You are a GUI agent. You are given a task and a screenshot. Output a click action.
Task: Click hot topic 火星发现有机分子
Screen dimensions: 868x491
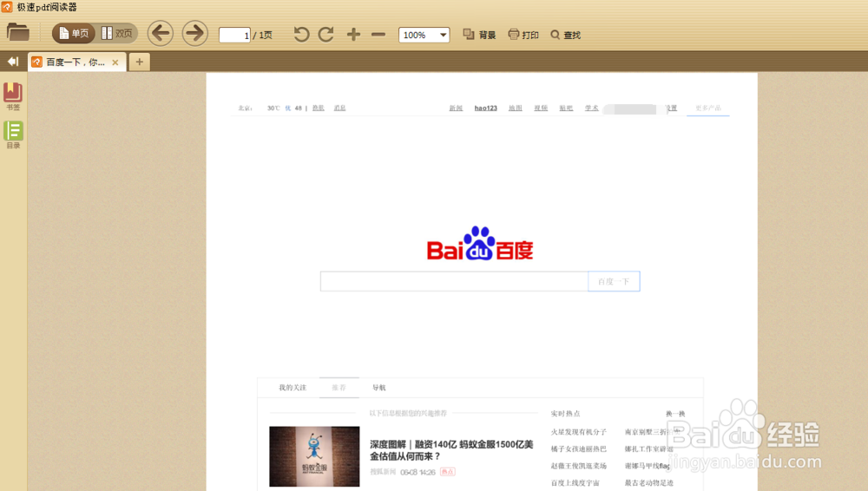coord(578,432)
